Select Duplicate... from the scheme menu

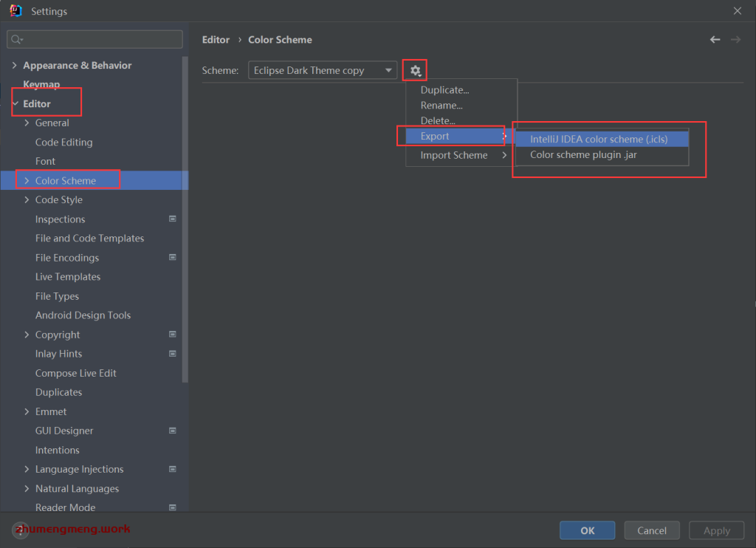click(x=444, y=90)
